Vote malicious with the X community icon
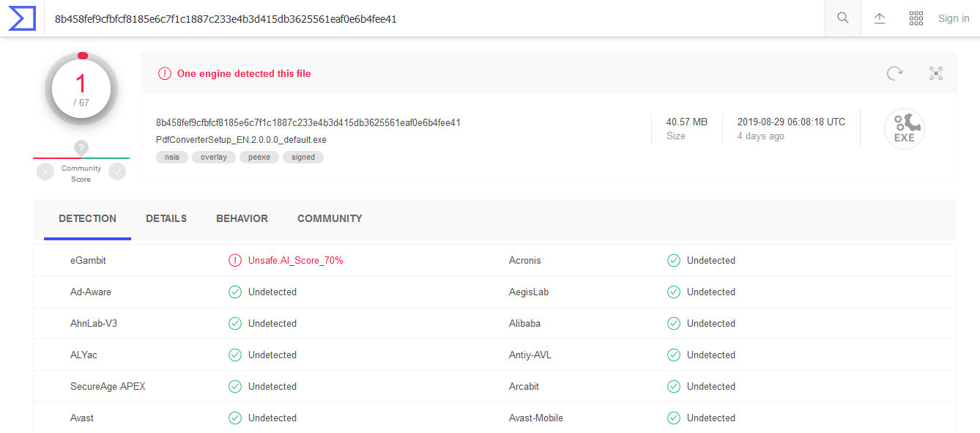Viewport: 980px width, 433px height. [x=45, y=171]
